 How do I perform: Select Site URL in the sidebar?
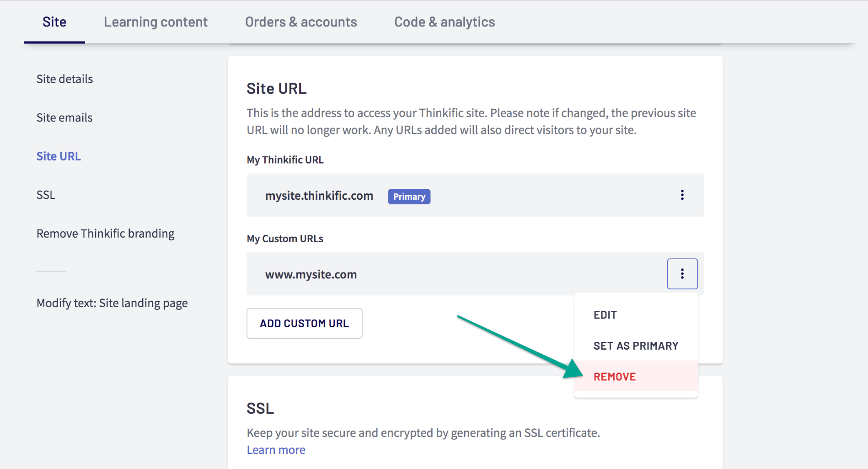pos(59,156)
